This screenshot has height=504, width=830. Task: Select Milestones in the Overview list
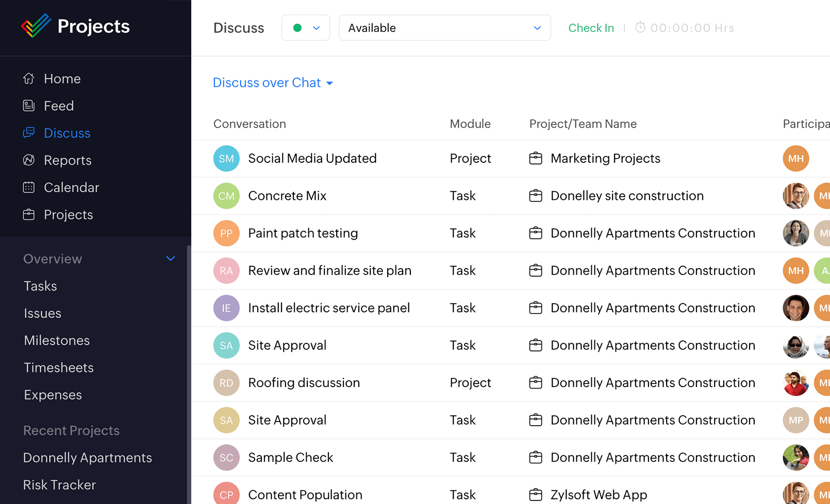[57, 341]
